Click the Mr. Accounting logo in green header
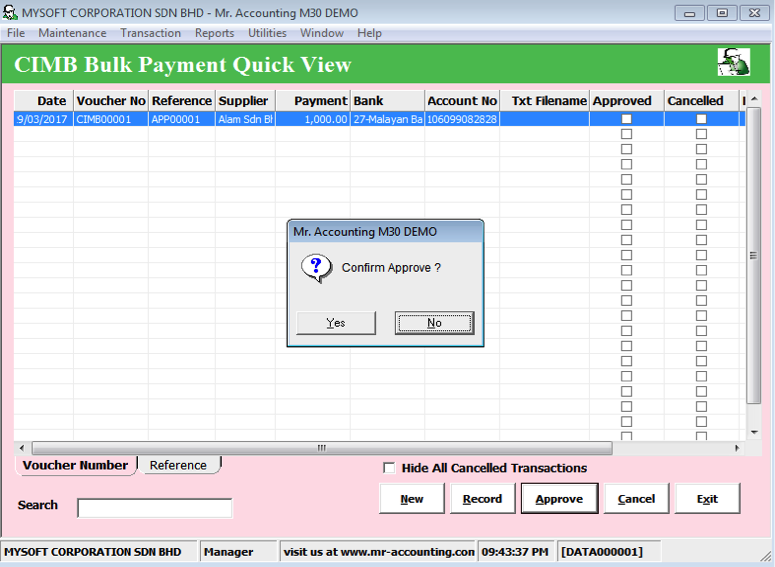The width and height of the screenshot is (775, 567). pos(733,62)
